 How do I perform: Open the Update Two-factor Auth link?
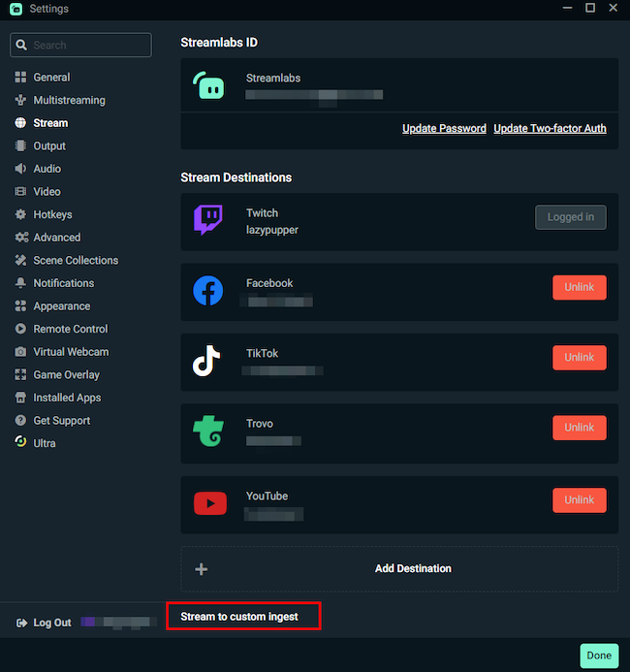(x=550, y=129)
